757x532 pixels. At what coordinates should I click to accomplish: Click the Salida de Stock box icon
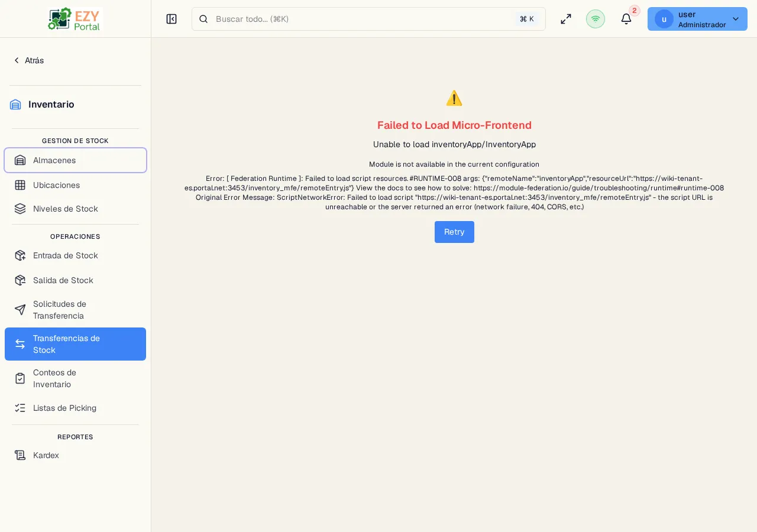(20, 280)
